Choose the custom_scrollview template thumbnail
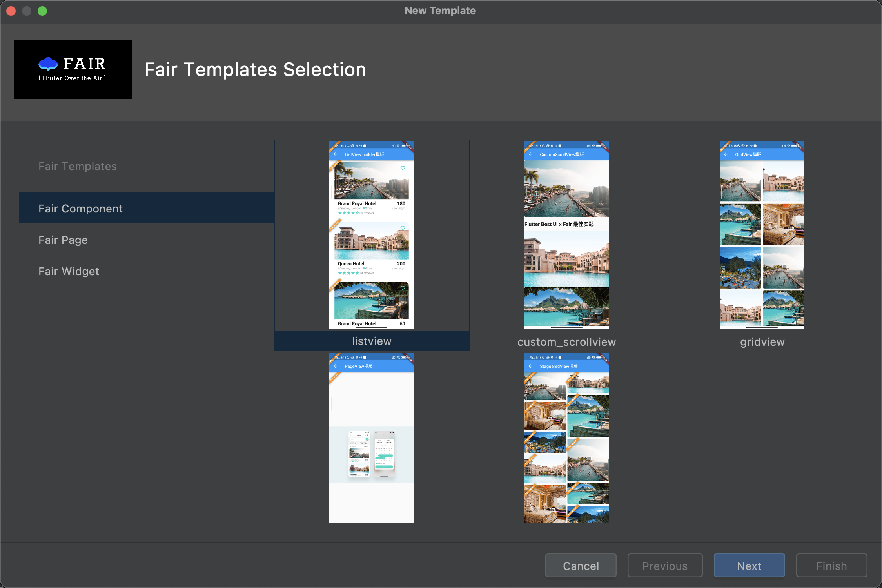This screenshot has height=588, width=882. coord(566,235)
